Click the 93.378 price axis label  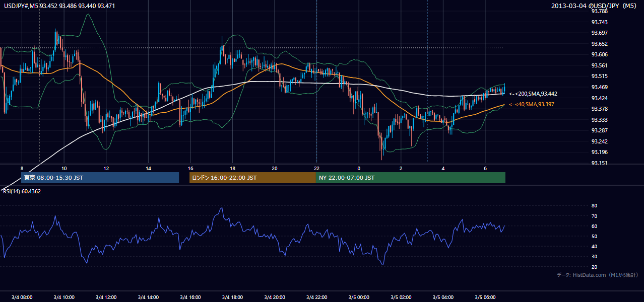(599, 109)
